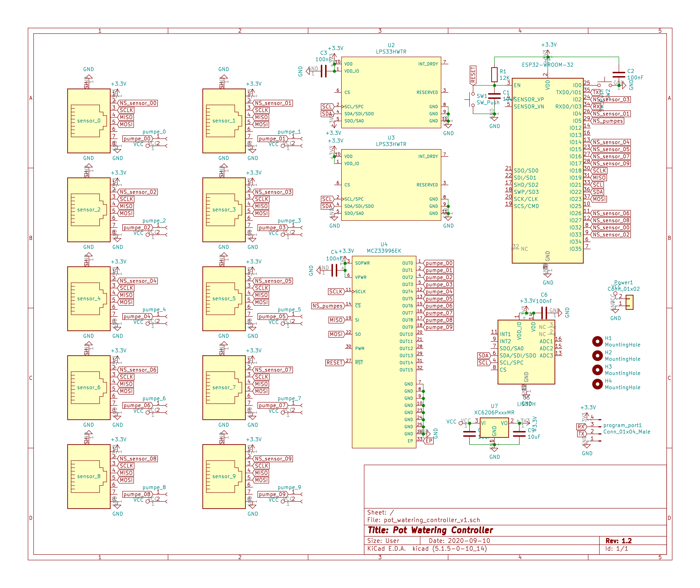Screen dimensions: 700x588
Task: Click the 'Sheet: /' text
Action: pos(381,512)
